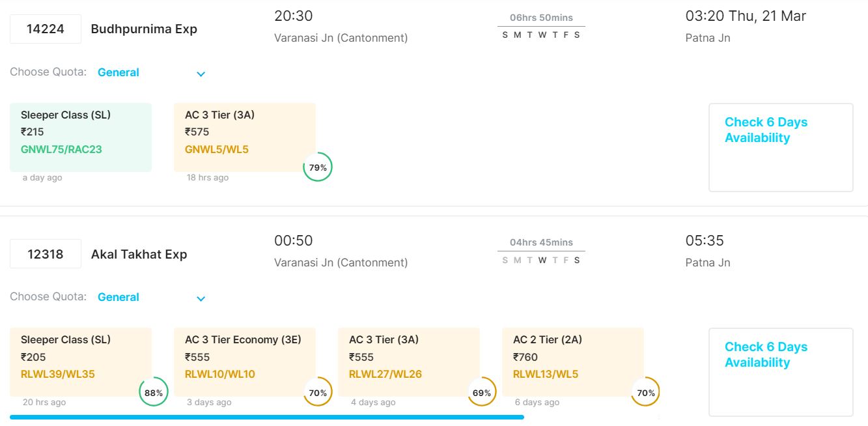868x426 pixels.
Task: Choose AC 3 Tier ₹555 RLWL27 card
Action: [x=409, y=362]
